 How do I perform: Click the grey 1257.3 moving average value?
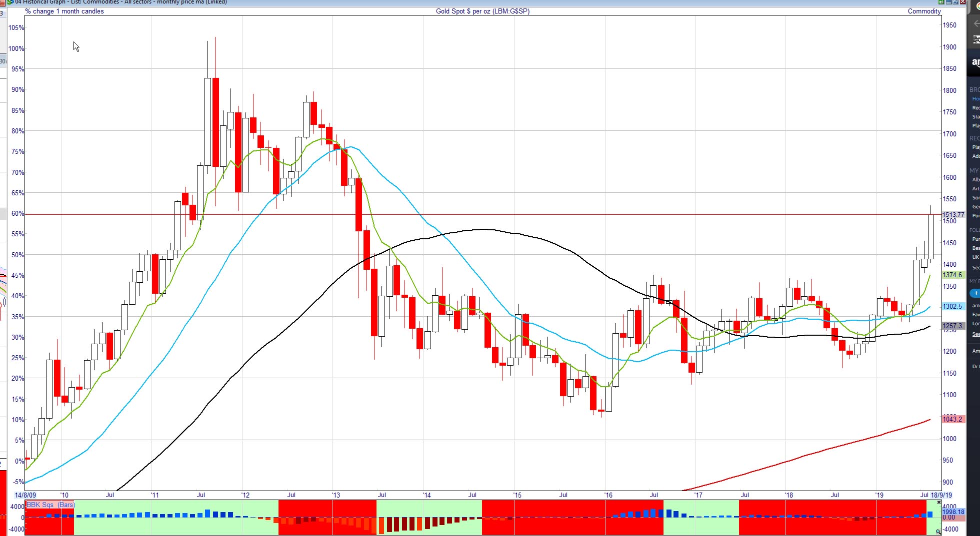coord(952,326)
